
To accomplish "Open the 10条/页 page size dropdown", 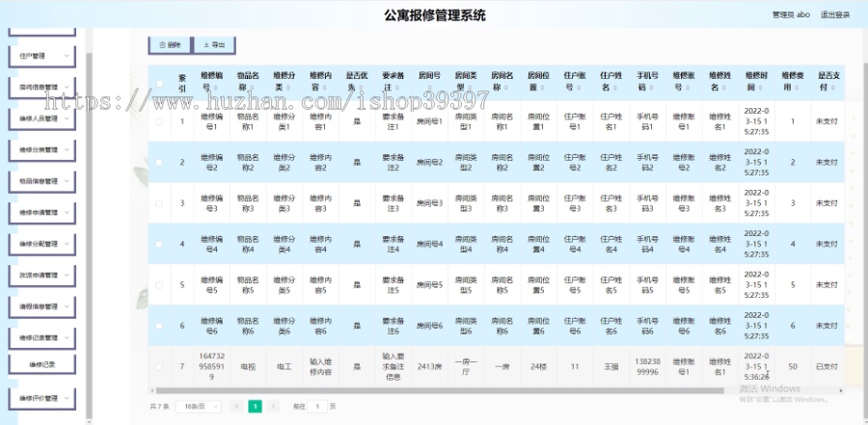I will [x=198, y=406].
